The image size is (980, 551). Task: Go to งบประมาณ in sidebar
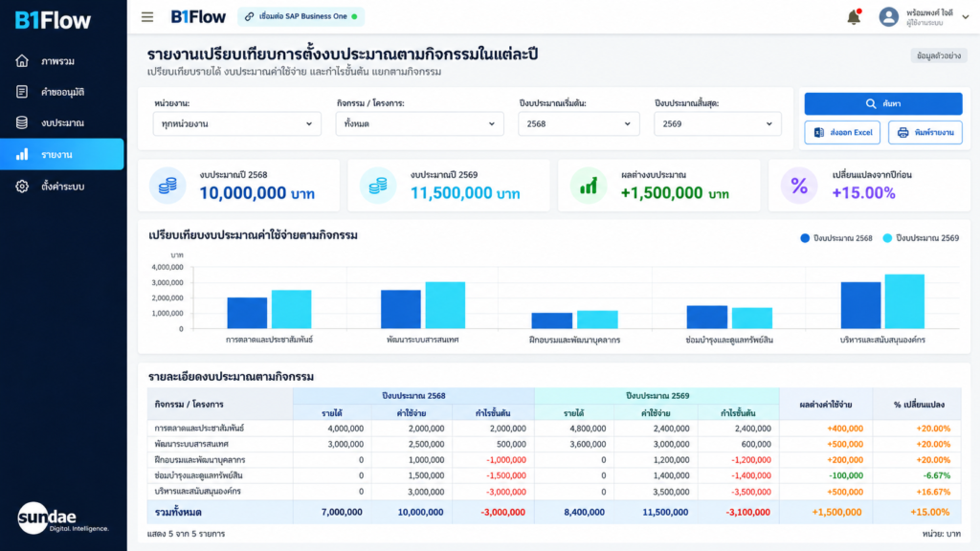(62, 122)
